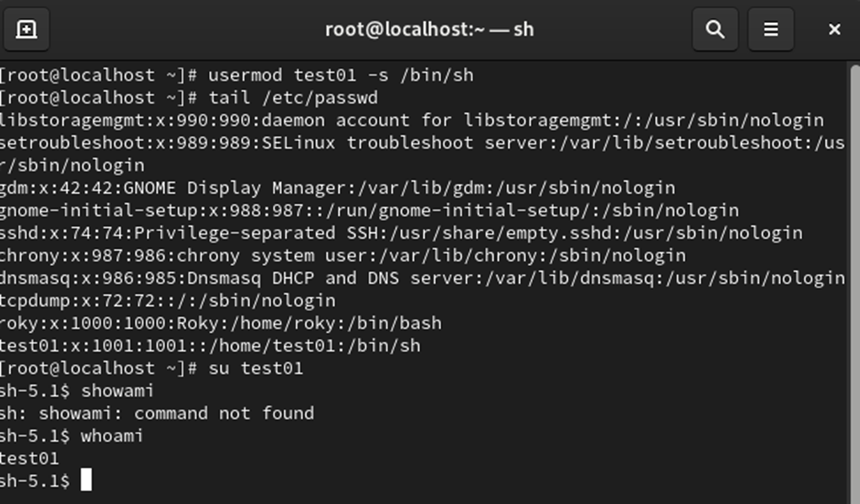Viewport: 860px width, 504px height.
Task: Click the vertical terminal scrollbar
Action: pyautogui.click(x=852, y=255)
